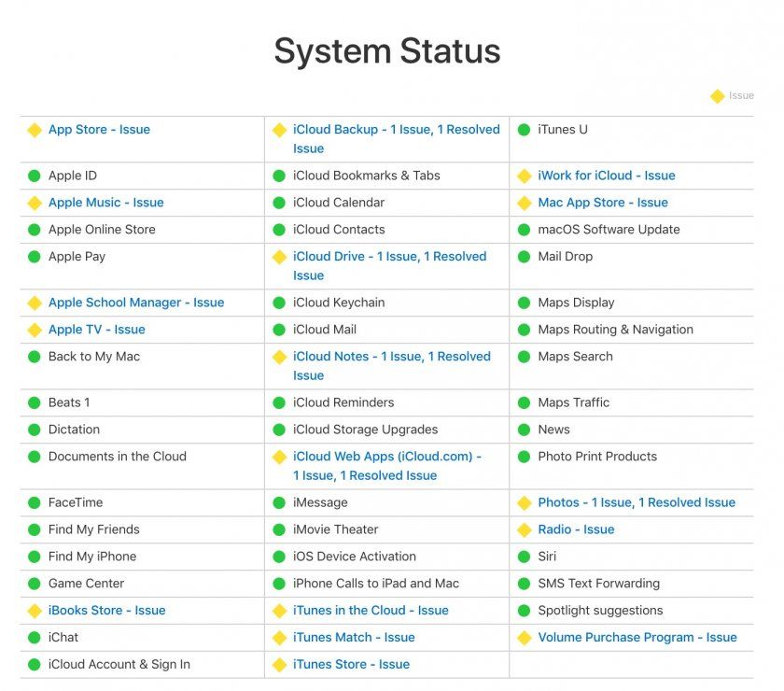Click the System Status heading
The width and height of the screenshot is (784, 691).
[x=386, y=50]
